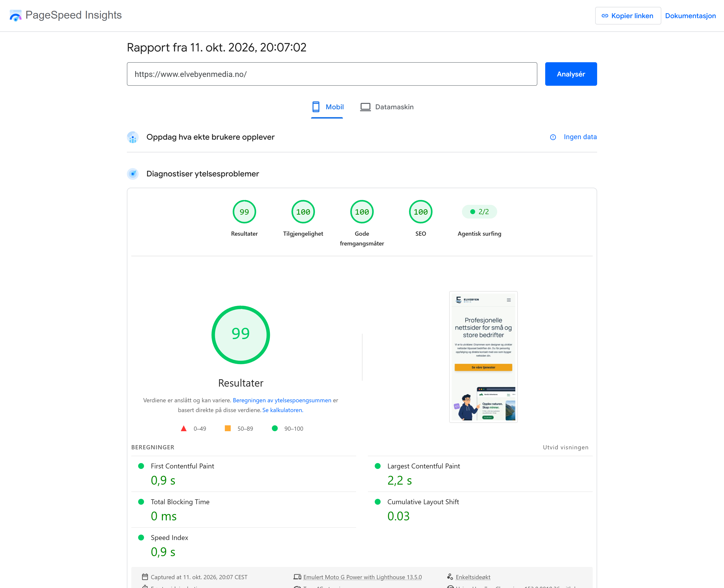Viewport: 724px width, 588px height.
Task: Open Beregningen av ytelsespoengsummen link
Action: click(282, 400)
